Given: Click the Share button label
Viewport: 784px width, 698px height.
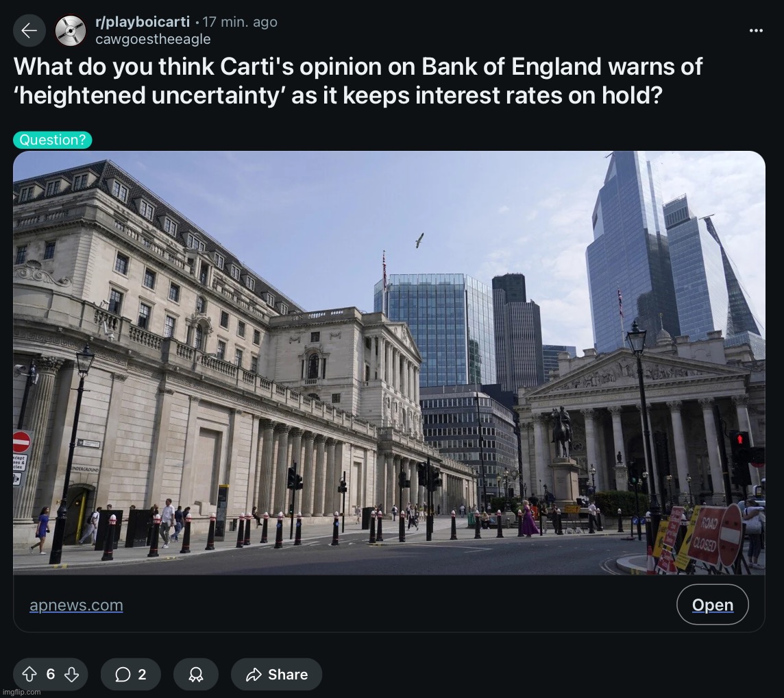Looking at the screenshot, I should (x=288, y=674).
